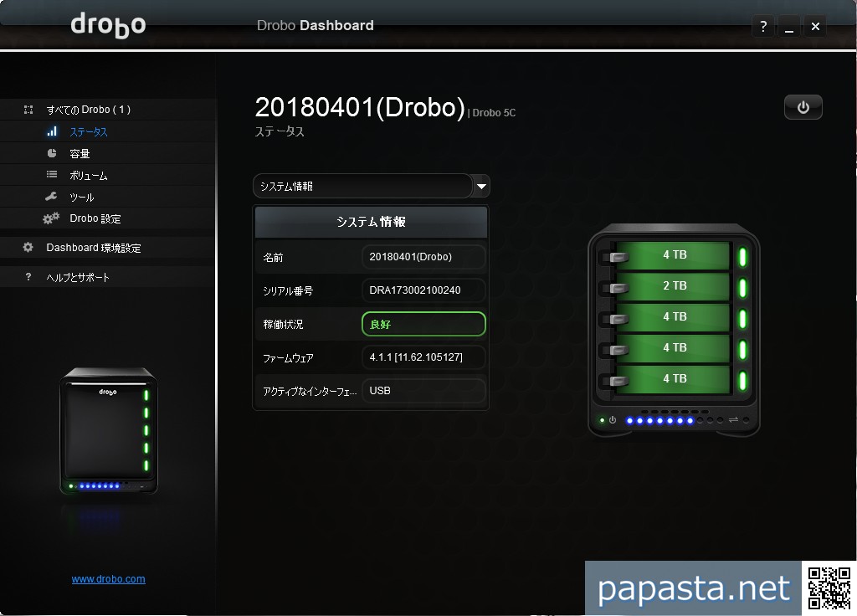This screenshot has height=616, width=857.
Task: Open ヘルプとサポート section
Action: tap(78, 277)
